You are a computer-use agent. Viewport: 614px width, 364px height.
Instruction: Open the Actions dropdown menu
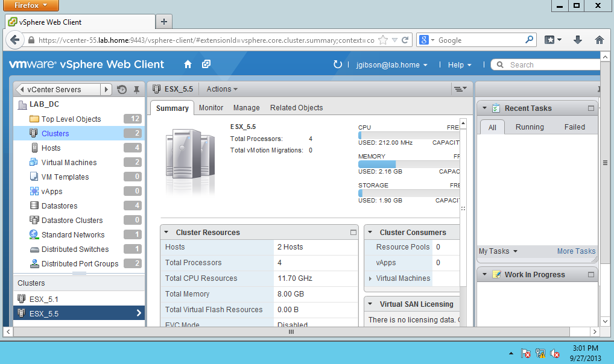(221, 89)
